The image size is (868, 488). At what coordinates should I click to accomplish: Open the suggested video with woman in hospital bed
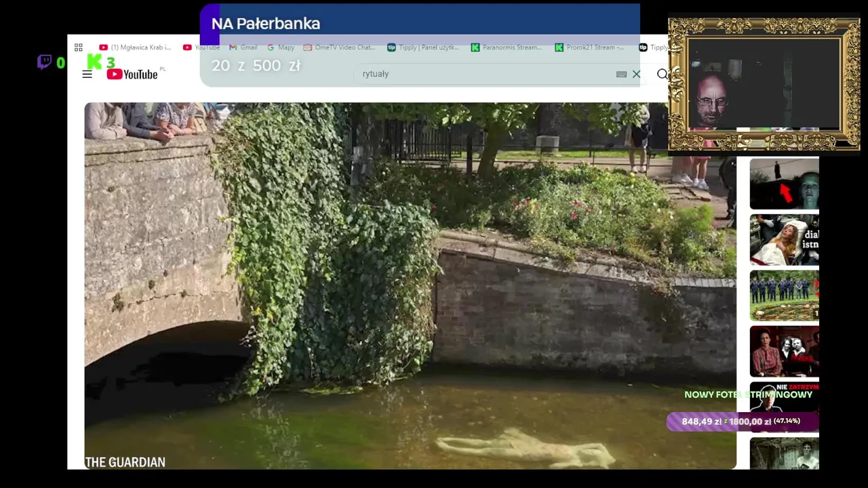784,239
